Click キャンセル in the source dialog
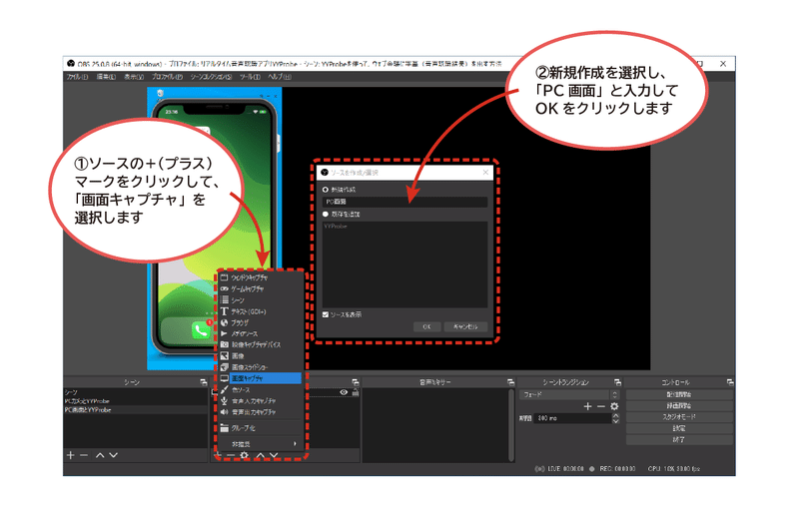The image size is (799, 532). 465,326
